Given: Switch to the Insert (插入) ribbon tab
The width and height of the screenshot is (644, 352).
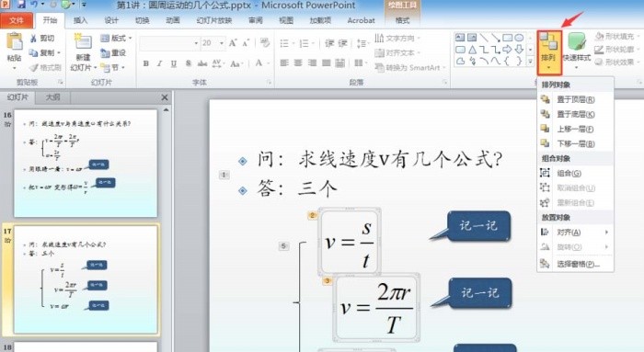Looking at the screenshot, I should (81, 20).
